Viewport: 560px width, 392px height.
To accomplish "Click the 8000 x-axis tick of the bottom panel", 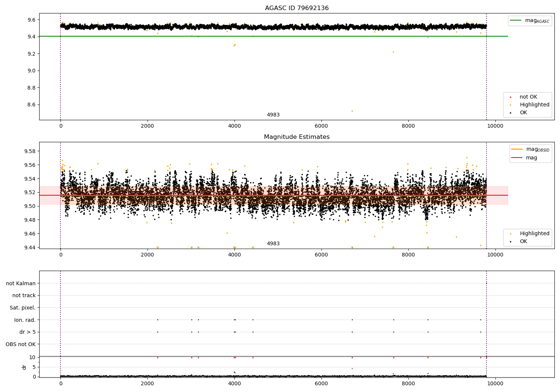I will (408, 384).
